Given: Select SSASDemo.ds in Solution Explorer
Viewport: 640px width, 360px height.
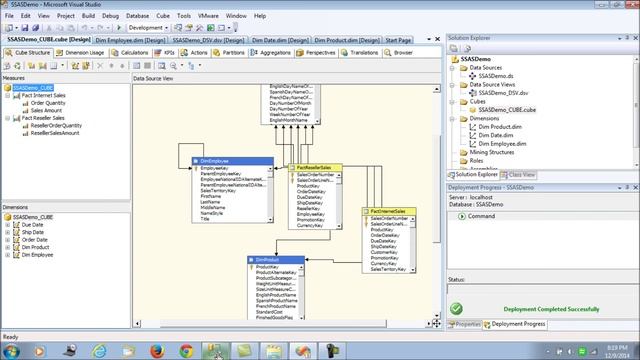Looking at the screenshot, I should click(496, 76).
